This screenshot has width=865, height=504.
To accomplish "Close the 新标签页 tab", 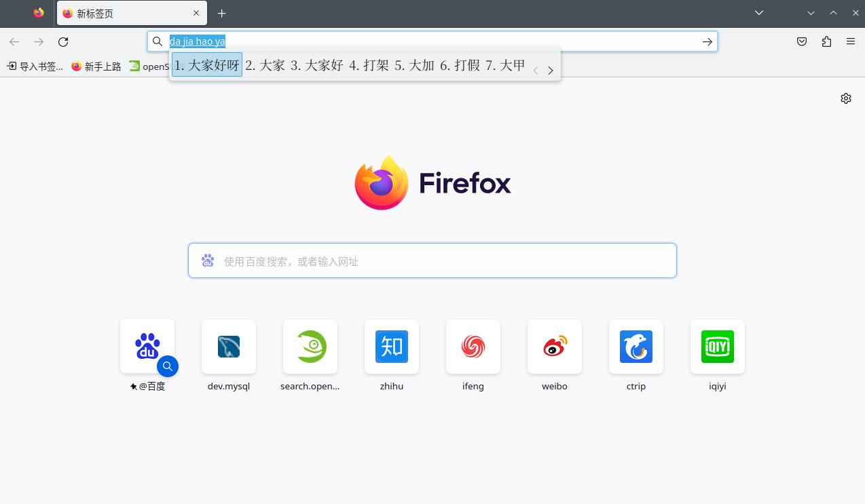I will (196, 13).
